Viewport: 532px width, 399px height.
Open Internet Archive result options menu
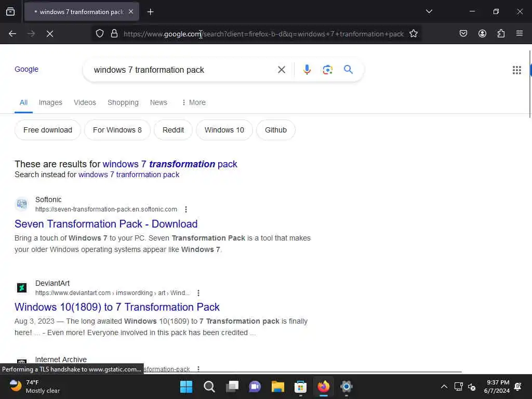pyautogui.click(x=198, y=369)
